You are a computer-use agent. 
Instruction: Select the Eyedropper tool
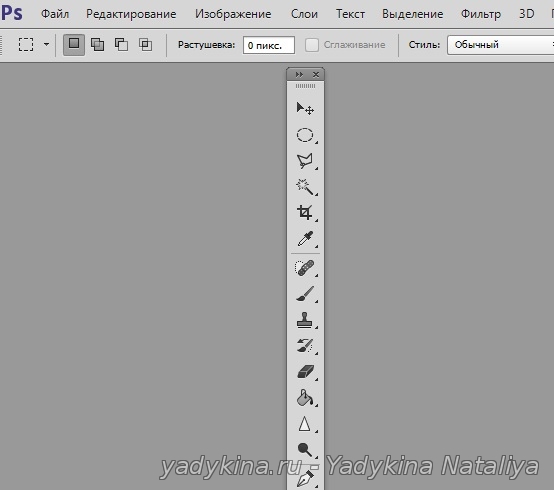pyautogui.click(x=305, y=239)
